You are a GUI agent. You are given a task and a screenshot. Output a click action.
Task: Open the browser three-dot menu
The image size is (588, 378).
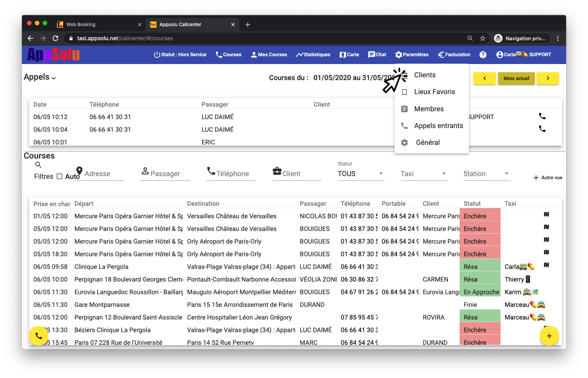[558, 38]
